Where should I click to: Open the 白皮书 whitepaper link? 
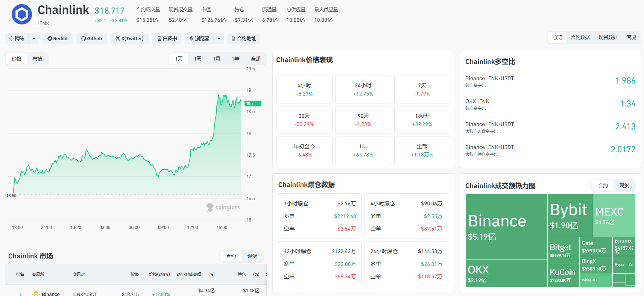[167, 38]
